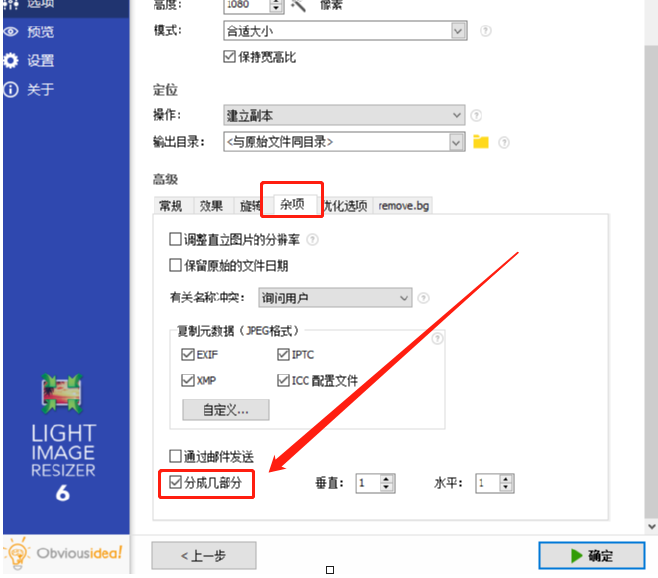
Task: Click help icon beside the mode dropdown
Action: point(486,31)
